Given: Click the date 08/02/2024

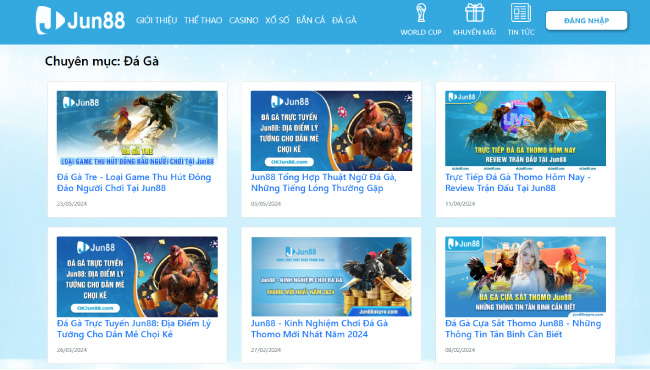Looking at the screenshot, I should coord(460,350).
